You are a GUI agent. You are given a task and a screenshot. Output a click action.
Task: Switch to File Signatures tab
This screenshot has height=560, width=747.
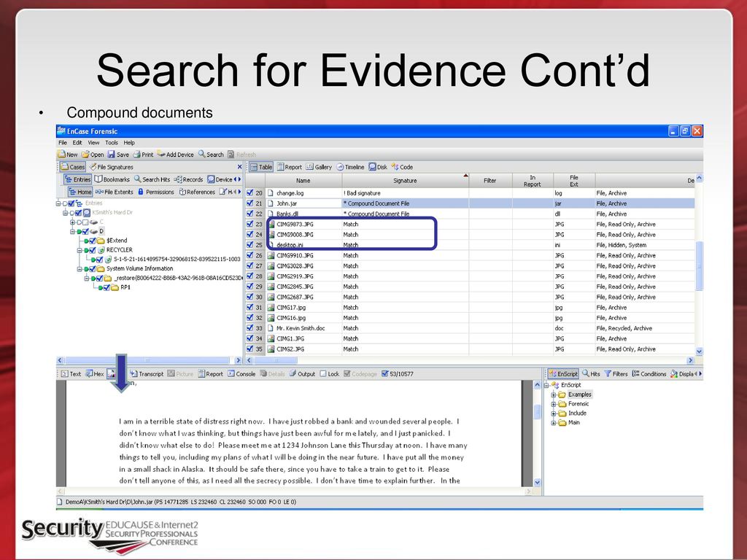click(112, 167)
